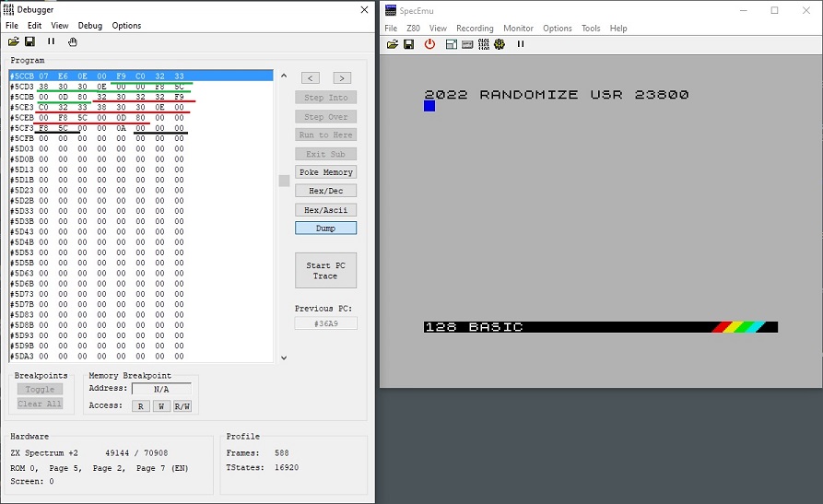Viewport: 823px width, 504px height.
Task: Select memory row #5DA3
Action: tap(141, 356)
